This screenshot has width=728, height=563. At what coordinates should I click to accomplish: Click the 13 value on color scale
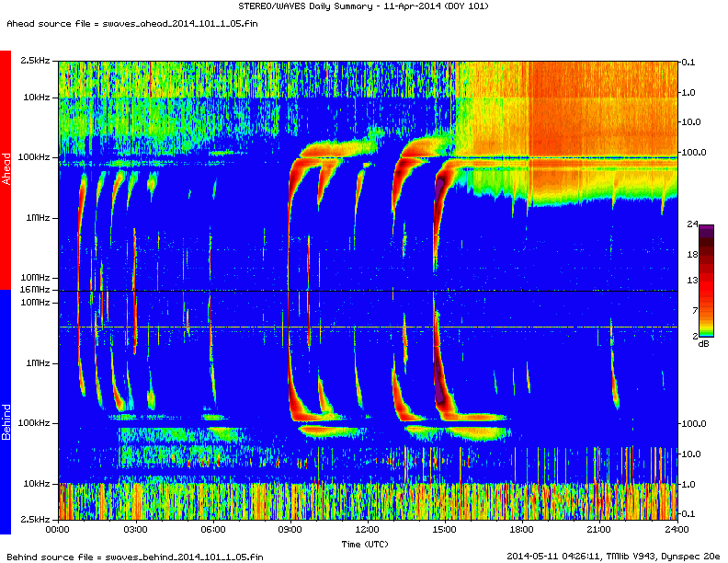pyautogui.click(x=692, y=280)
